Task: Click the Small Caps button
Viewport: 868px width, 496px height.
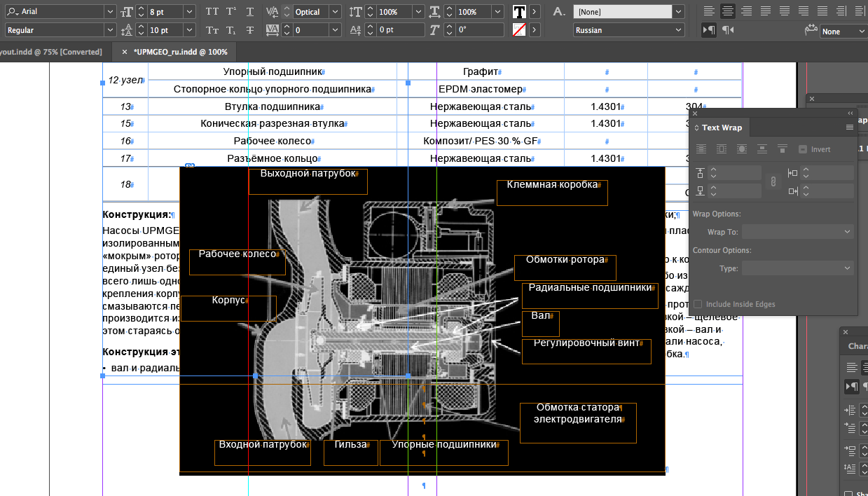Action: [212, 30]
